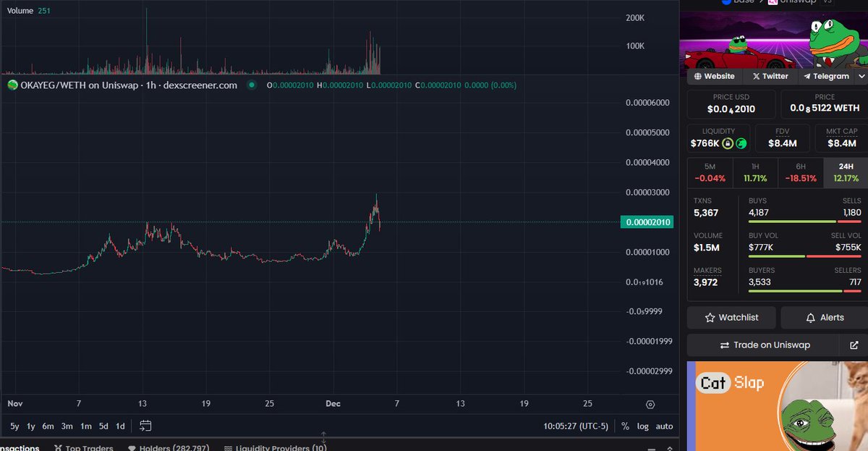Screen dimensions: 868x451
Task: Click the BUYERS 3,533 value
Action: click(x=759, y=282)
